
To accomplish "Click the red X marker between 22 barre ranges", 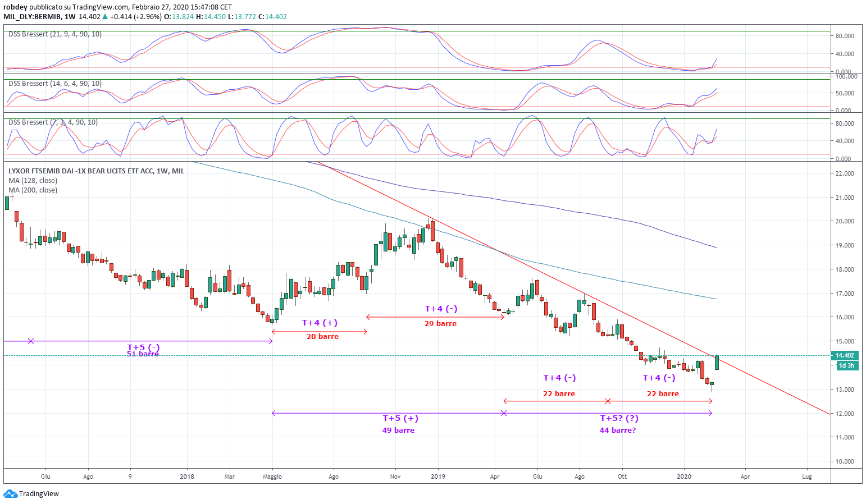I will pos(608,401).
